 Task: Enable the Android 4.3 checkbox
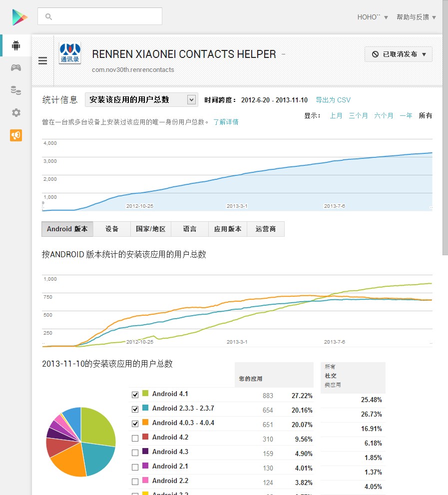point(135,453)
